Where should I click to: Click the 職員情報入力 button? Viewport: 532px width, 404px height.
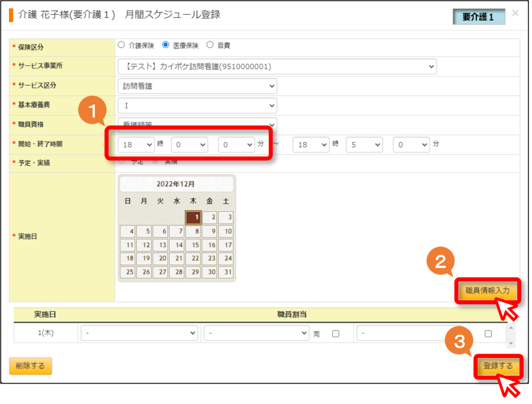point(487,291)
